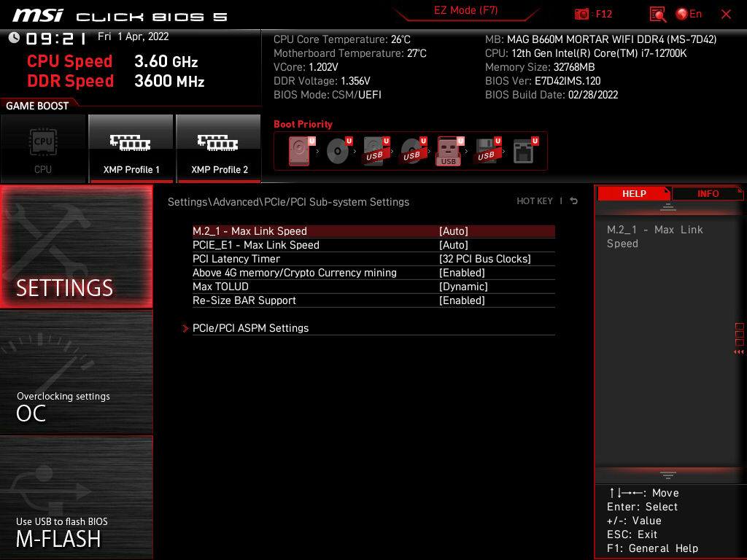Change Re-Size BAR Support [Enabled] value

[x=462, y=300]
